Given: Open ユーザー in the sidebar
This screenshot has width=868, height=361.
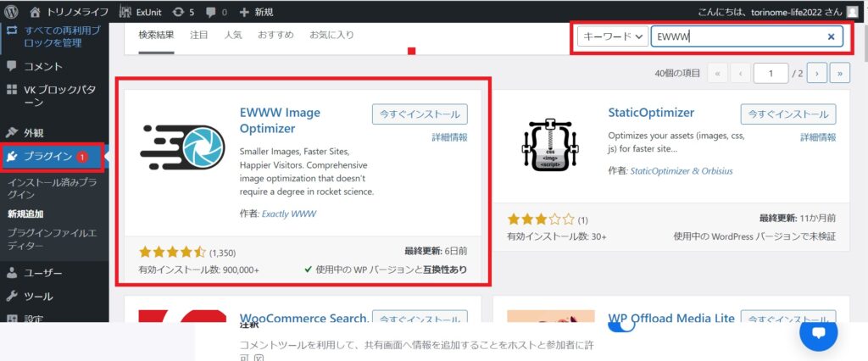Looking at the screenshot, I should [34, 273].
